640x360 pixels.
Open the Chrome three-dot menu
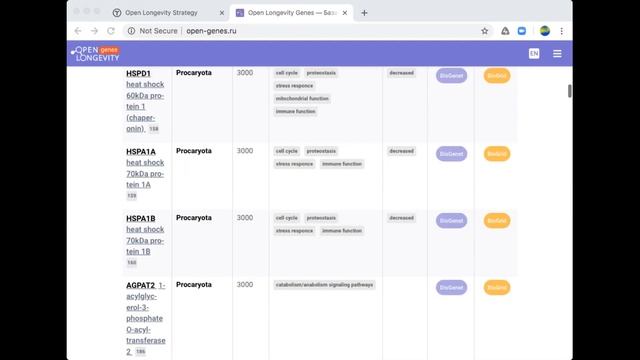coord(562,31)
